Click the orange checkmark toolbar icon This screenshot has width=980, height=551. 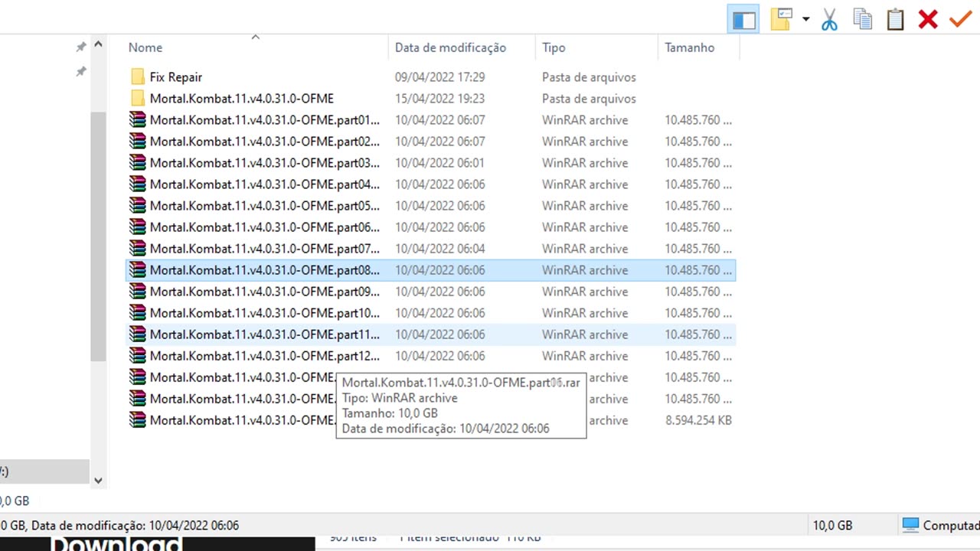pos(960,19)
